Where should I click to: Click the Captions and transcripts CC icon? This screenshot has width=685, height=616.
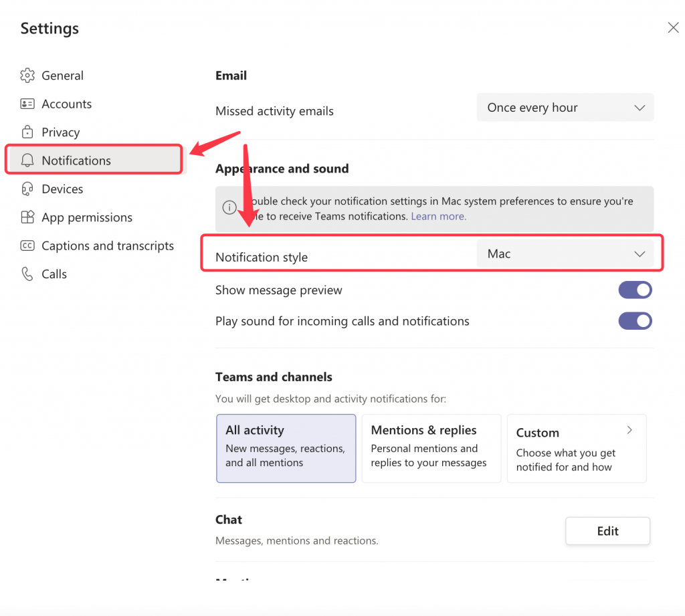(x=27, y=245)
